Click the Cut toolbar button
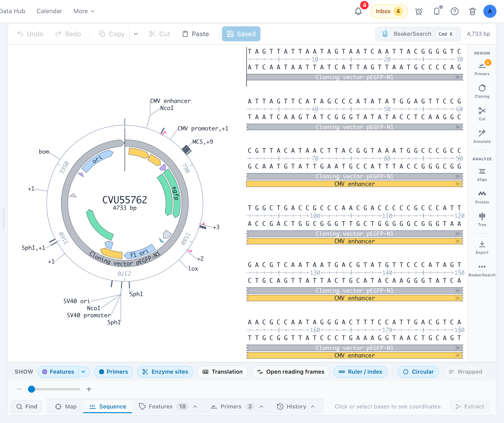504x423 pixels. 159,34
